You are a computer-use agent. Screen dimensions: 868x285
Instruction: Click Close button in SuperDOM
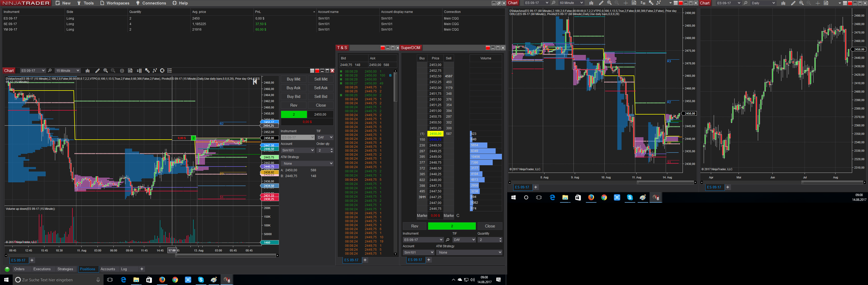(490, 226)
